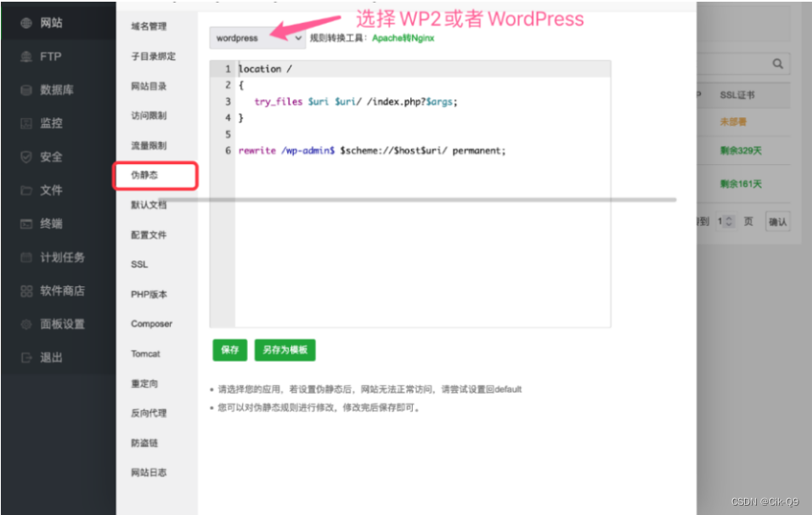The image size is (812, 515).
Task: Click the 剩余161天 SSL status
Action: (x=741, y=184)
